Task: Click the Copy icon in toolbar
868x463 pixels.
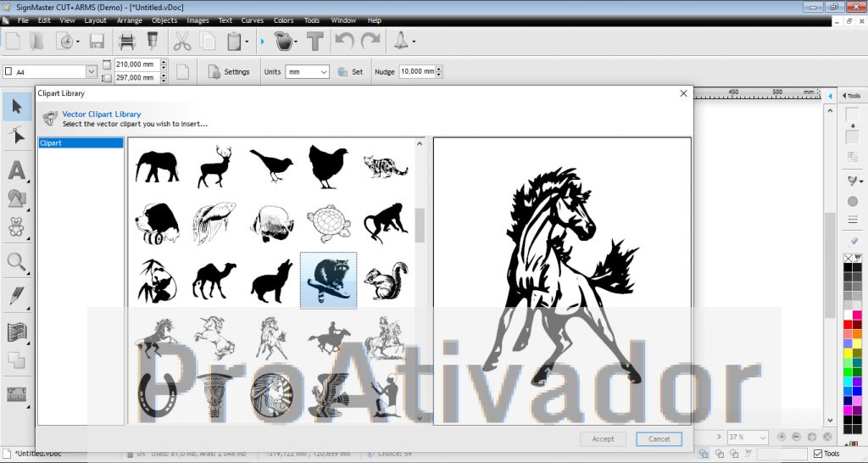Action: coord(209,42)
